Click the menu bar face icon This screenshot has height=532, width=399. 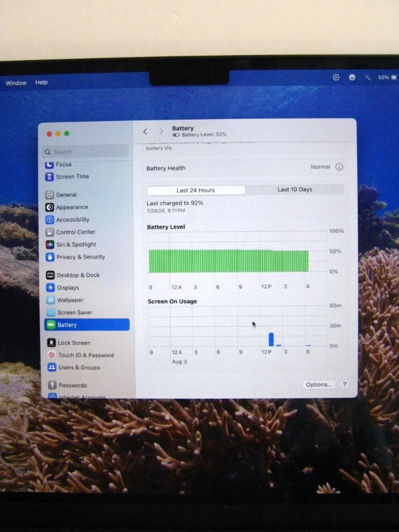click(x=352, y=77)
